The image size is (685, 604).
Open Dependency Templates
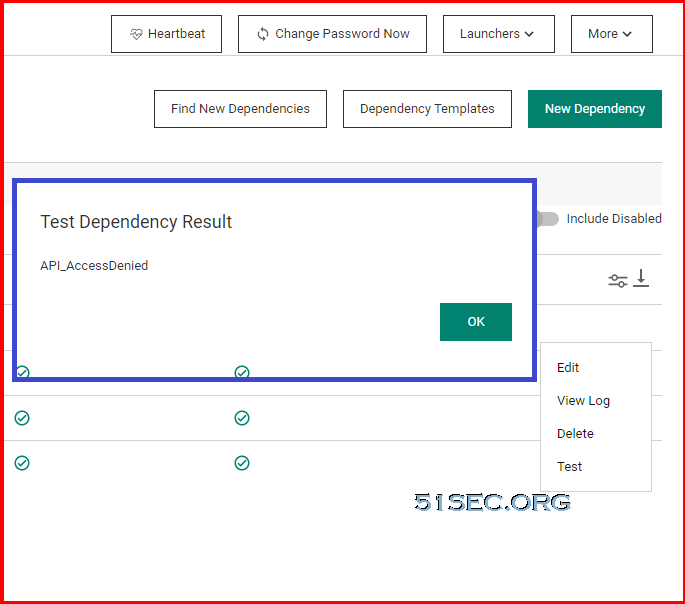[x=427, y=109]
